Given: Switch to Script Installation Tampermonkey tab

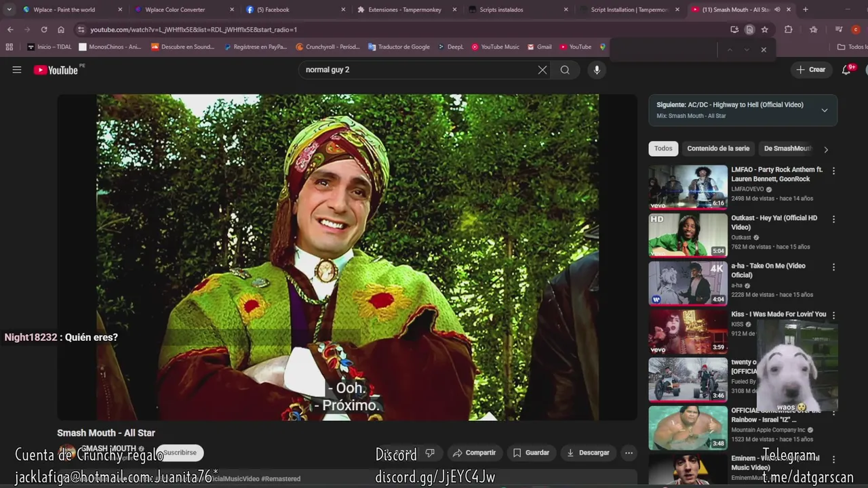Looking at the screenshot, I should point(629,9).
